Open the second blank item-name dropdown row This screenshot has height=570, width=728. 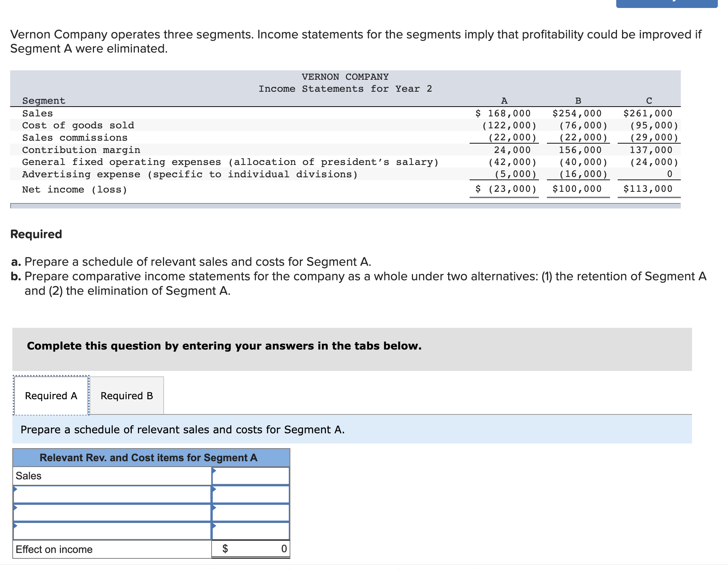click(112, 513)
